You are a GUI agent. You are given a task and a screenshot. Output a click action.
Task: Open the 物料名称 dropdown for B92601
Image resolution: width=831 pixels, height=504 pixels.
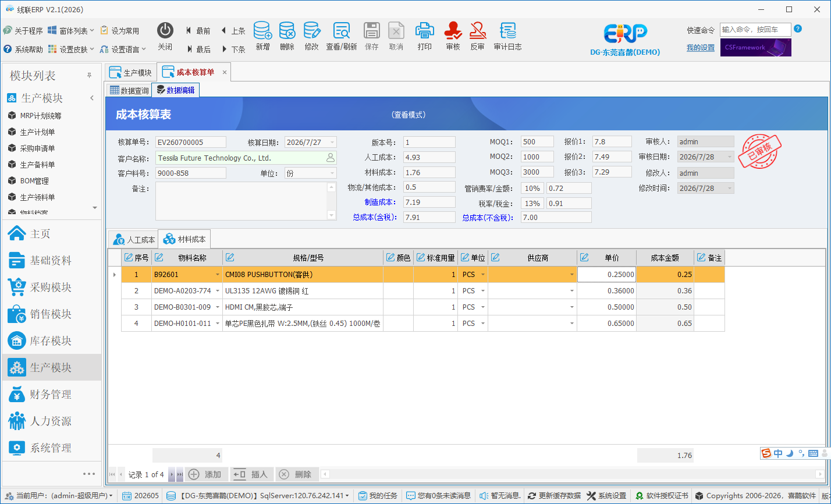(218, 275)
